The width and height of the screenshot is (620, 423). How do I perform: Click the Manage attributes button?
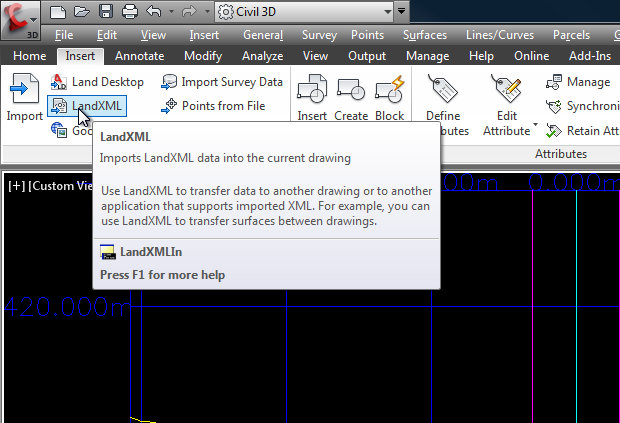(x=578, y=82)
